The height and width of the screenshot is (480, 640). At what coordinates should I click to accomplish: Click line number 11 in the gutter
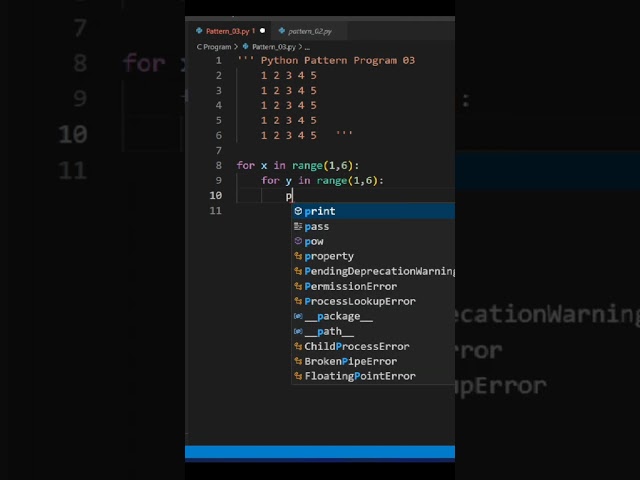(x=216, y=211)
